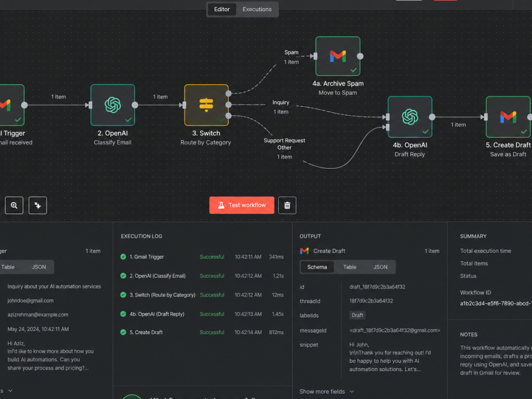Click the success check icon for 3. Switch log
The image size is (532, 399).
pyautogui.click(x=123, y=295)
